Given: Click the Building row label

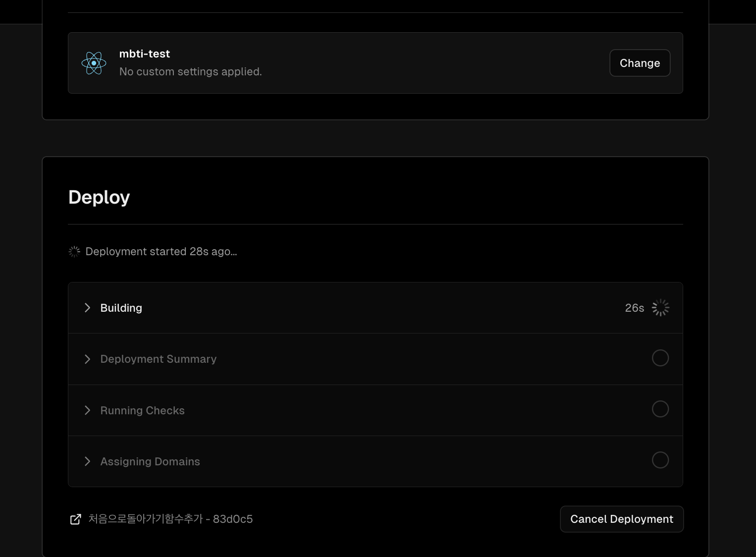Looking at the screenshot, I should pos(121,308).
